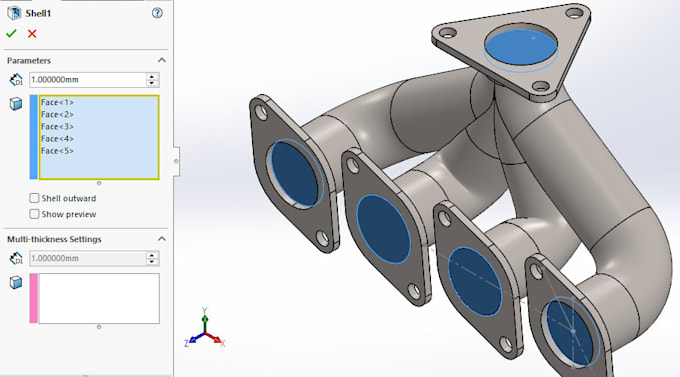Click the pink multi-thickness color bar
Image resolution: width=680 pixels, height=377 pixels.
pos(33,298)
